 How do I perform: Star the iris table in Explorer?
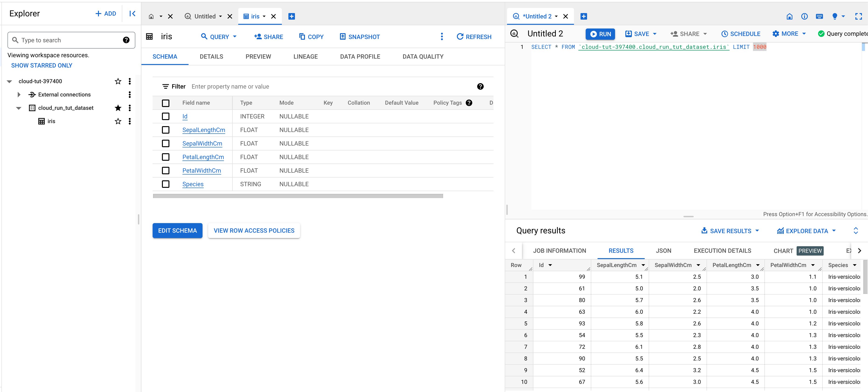pyautogui.click(x=118, y=121)
